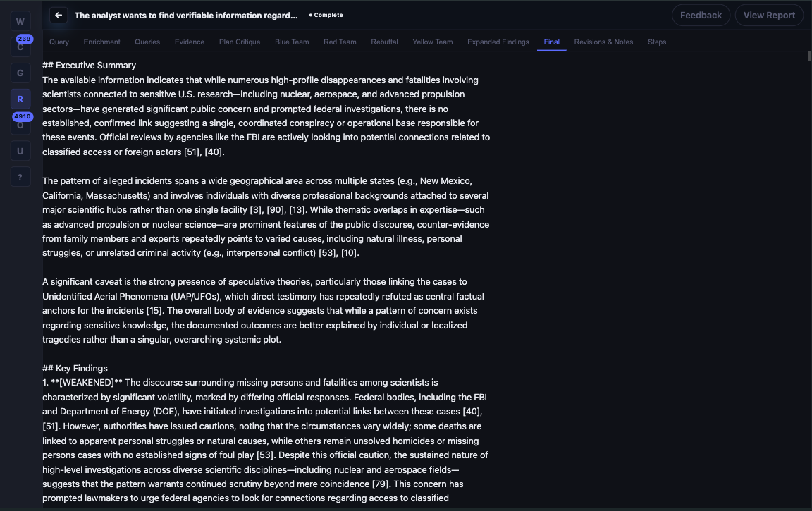Select the R sidebar icon
812x511 pixels.
20,99
